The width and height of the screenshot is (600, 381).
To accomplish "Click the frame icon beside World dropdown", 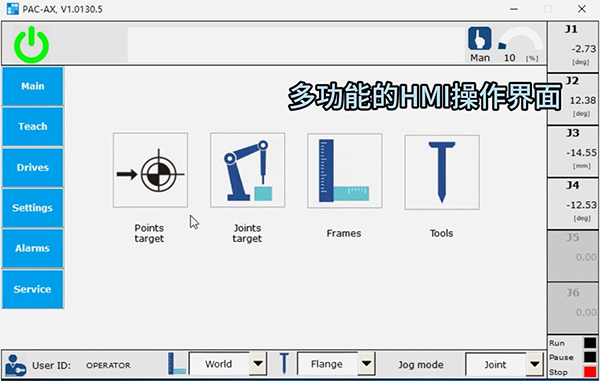I will point(177,363).
